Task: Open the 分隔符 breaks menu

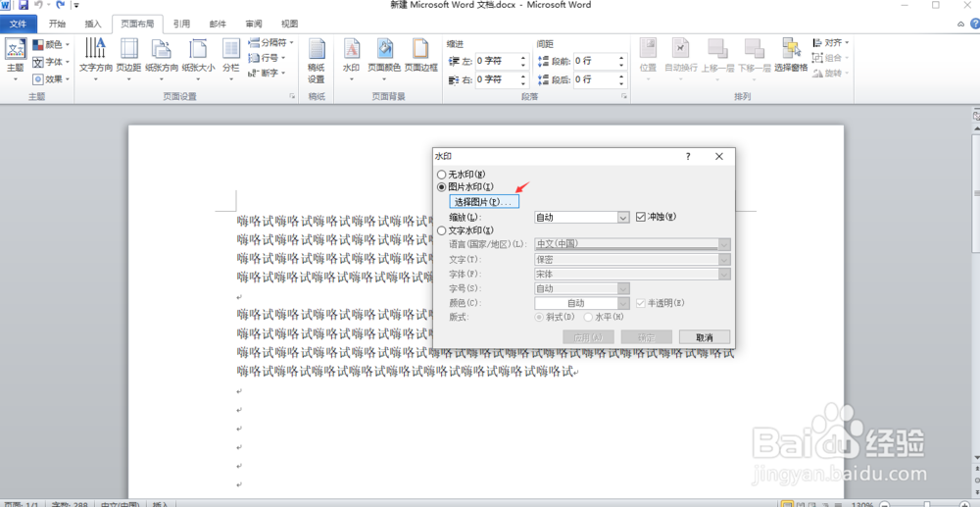Action: point(270,42)
